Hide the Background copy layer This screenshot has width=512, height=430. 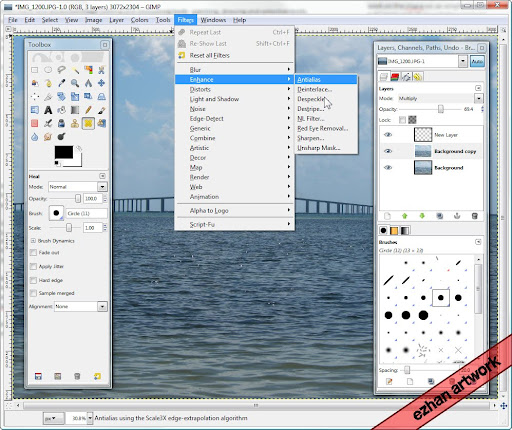click(388, 151)
